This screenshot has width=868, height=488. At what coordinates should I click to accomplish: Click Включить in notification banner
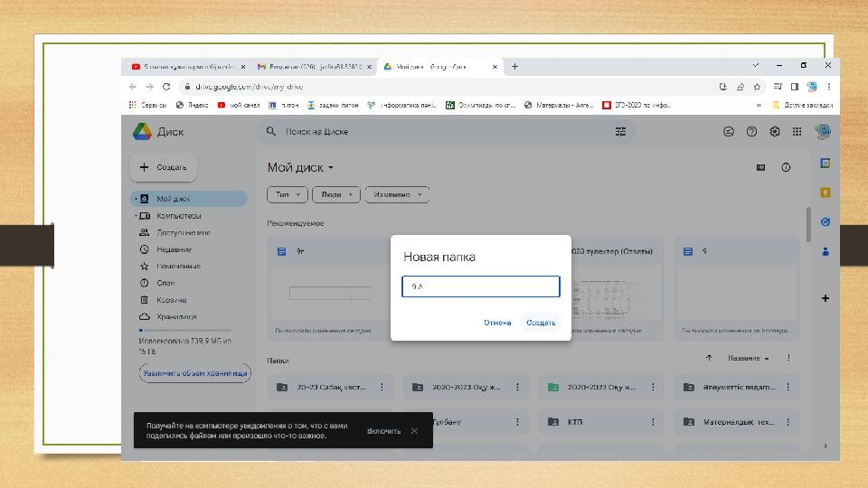point(383,431)
